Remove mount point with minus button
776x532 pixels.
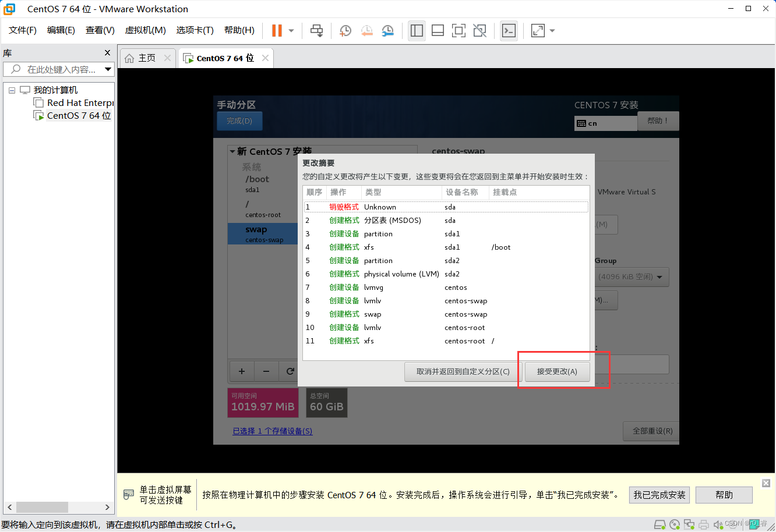point(266,371)
